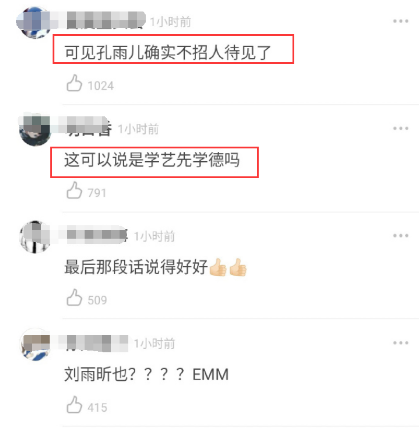The height and width of the screenshot is (429, 419).
Task: Select comment 这可以说是学艺先学德吗
Action: (152, 160)
